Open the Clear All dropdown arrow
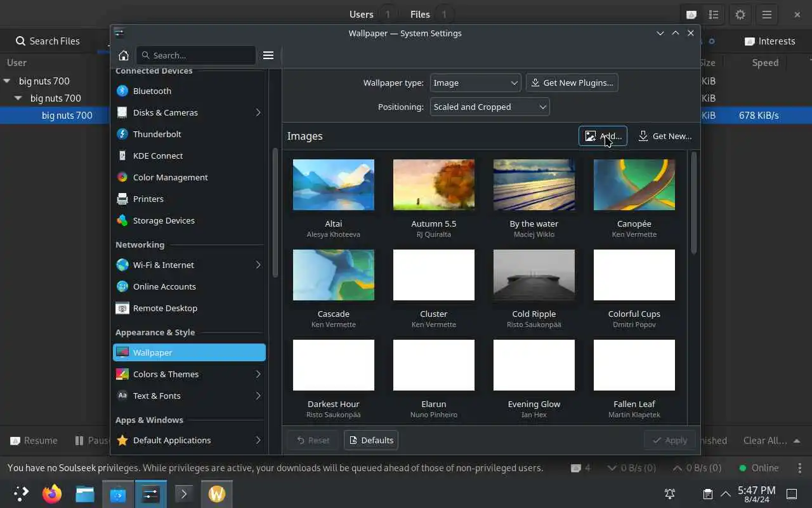Viewport: 812px width, 508px height. click(797, 441)
